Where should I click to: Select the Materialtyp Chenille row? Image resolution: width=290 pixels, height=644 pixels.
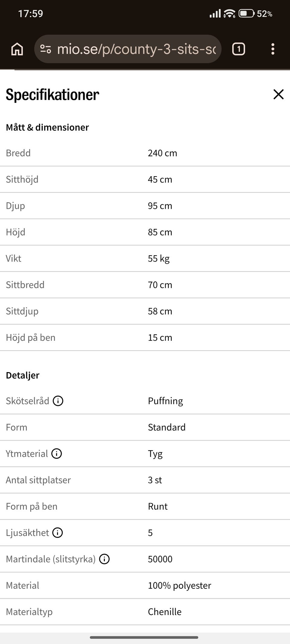tap(145, 612)
